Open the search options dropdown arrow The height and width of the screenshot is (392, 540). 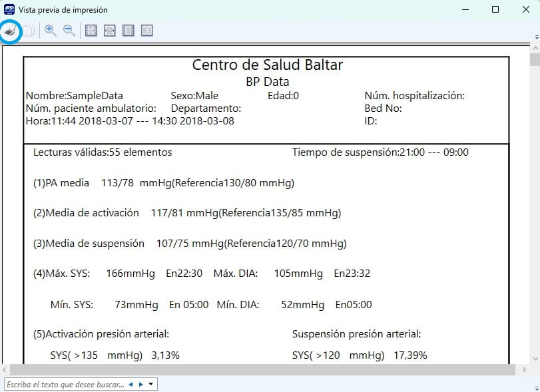[x=151, y=384]
